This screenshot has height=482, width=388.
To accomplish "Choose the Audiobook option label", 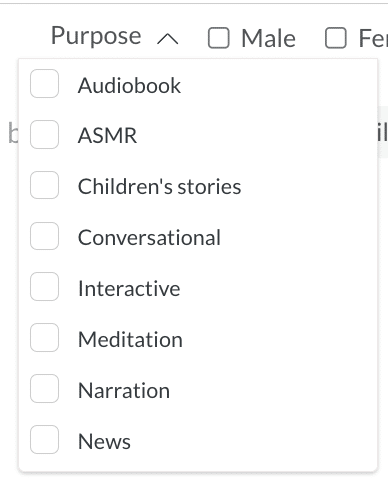I will 129,85.
